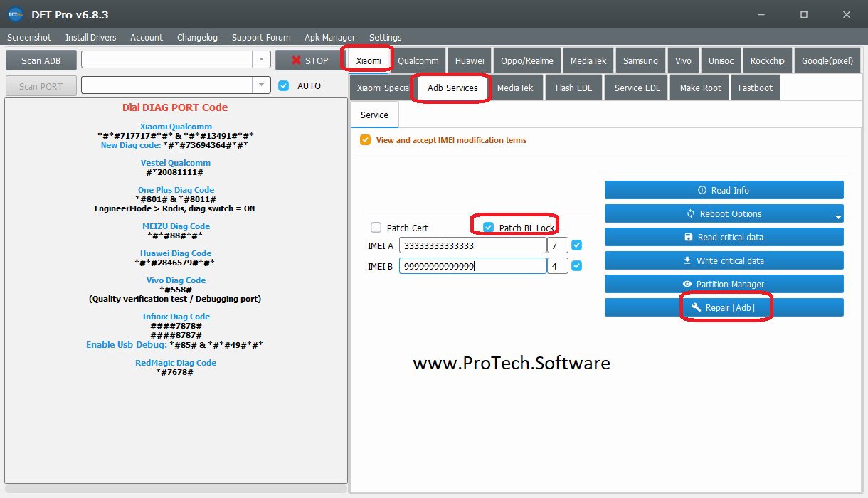This screenshot has height=498, width=868.
Task: Switch to the Xiaomi Special sub-tab
Action: (383, 88)
